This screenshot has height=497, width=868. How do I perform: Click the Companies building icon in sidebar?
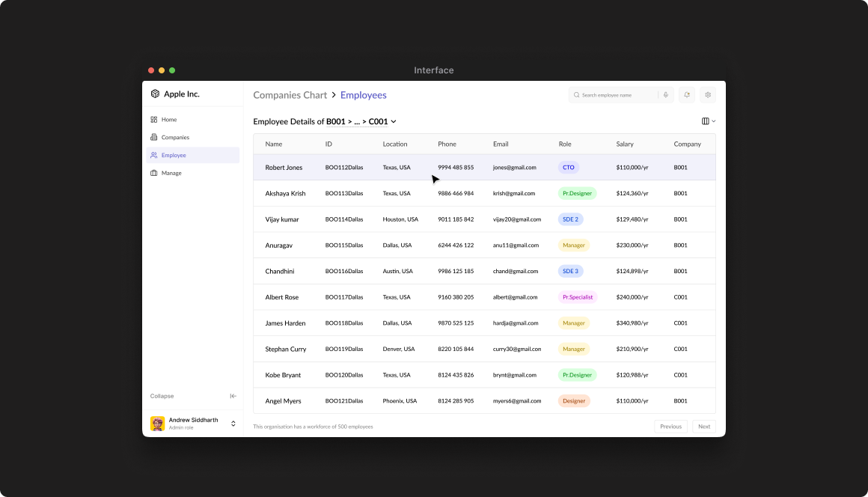coord(154,138)
